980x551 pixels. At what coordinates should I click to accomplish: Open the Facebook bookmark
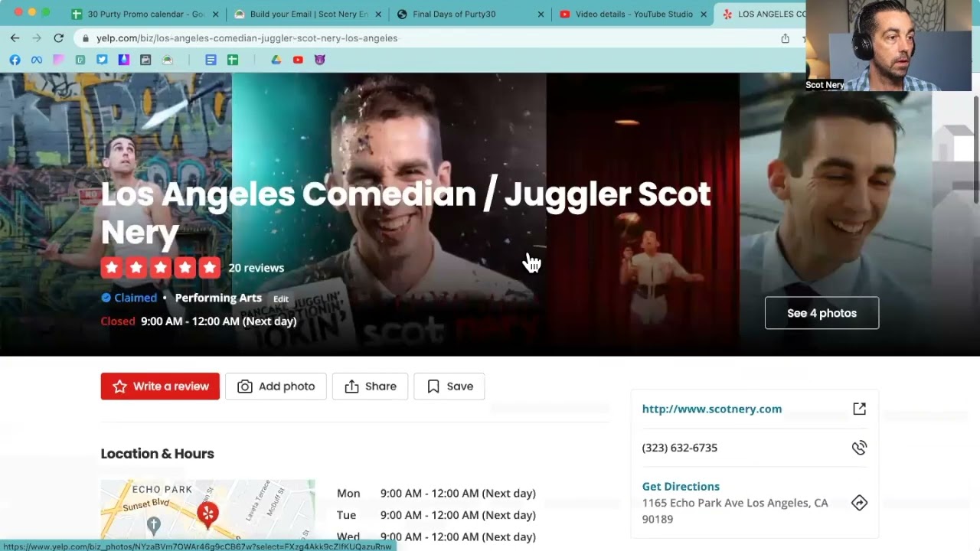point(15,60)
